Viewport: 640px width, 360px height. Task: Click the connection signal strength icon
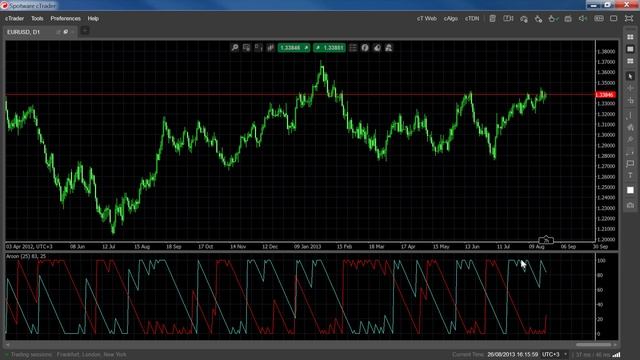pyautogui.click(x=617, y=355)
